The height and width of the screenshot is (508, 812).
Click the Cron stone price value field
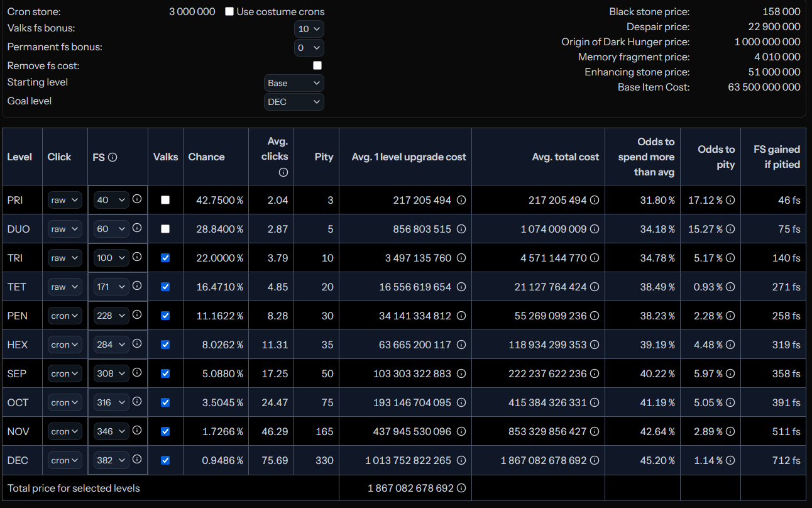(x=192, y=11)
